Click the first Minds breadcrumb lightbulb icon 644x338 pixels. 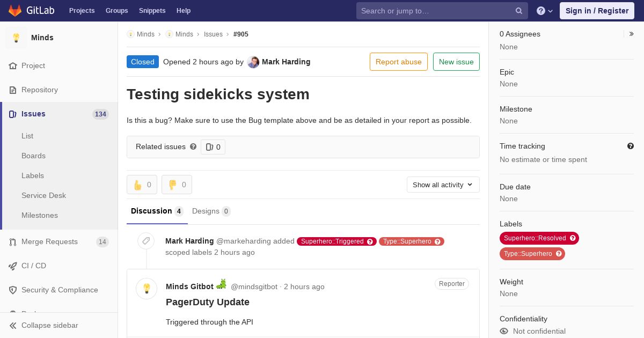pyautogui.click(x=130, y=34)
